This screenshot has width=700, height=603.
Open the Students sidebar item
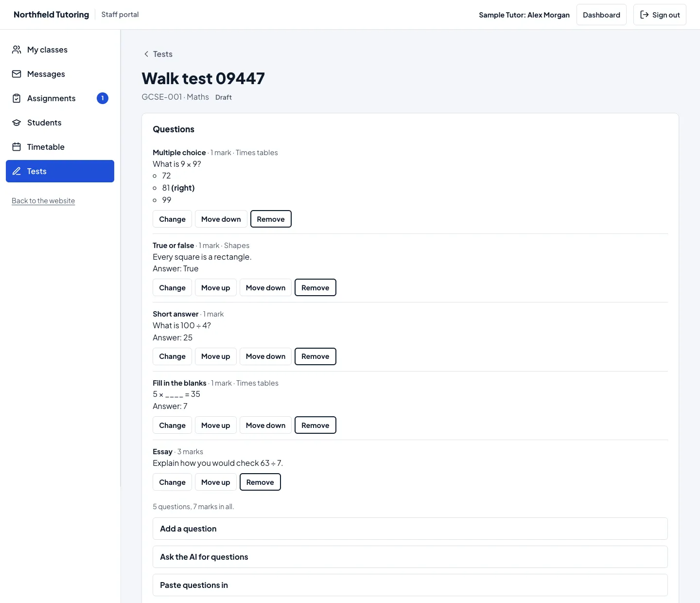coord(60,123)
